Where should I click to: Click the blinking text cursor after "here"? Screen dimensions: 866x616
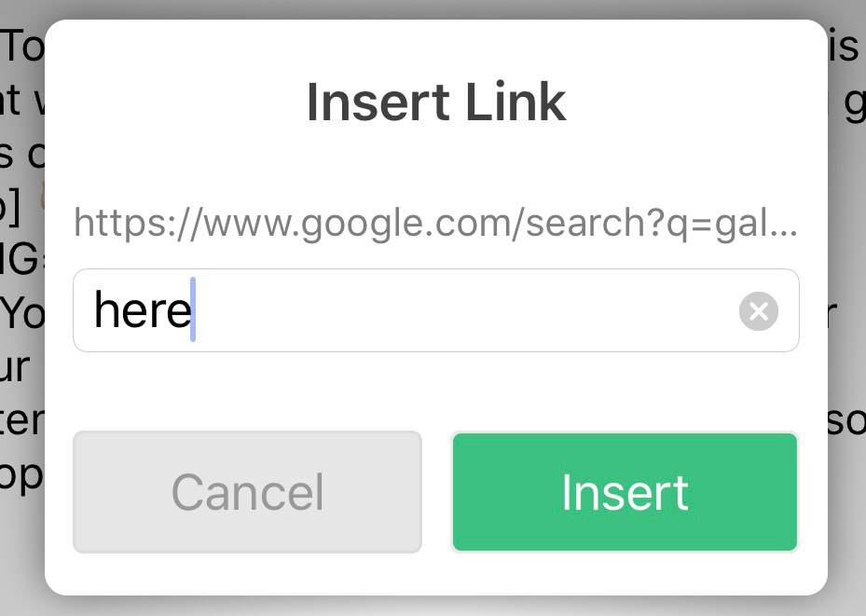coord(193,309)
